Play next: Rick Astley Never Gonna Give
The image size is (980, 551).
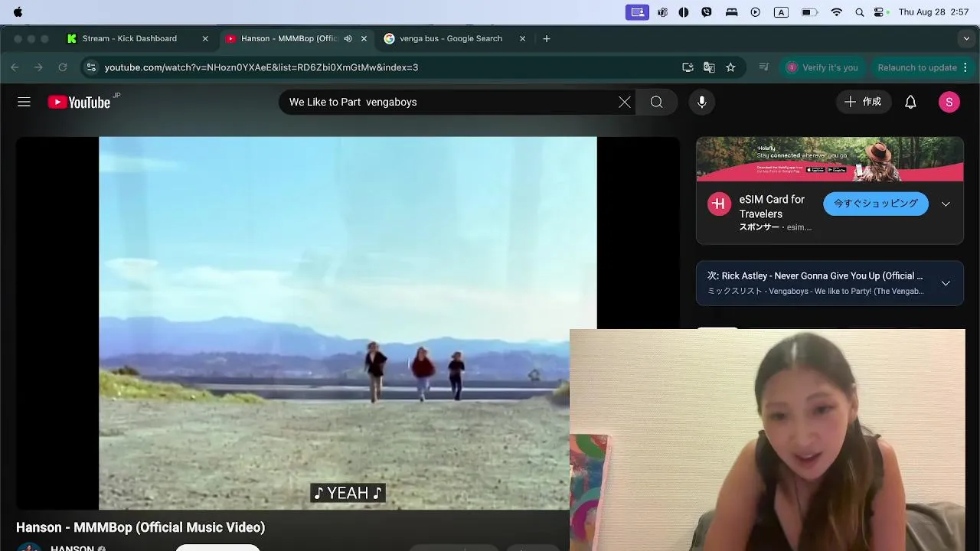[815, 275]
